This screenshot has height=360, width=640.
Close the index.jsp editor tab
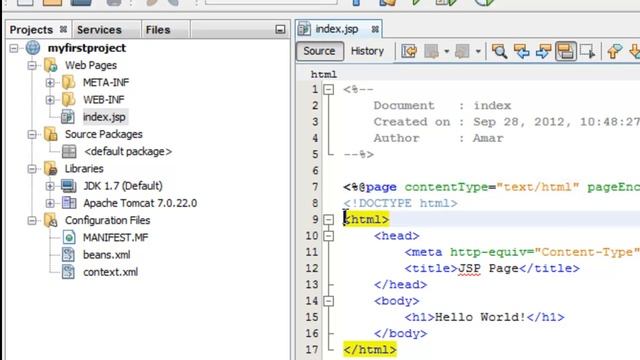click(x=375, y=29)
